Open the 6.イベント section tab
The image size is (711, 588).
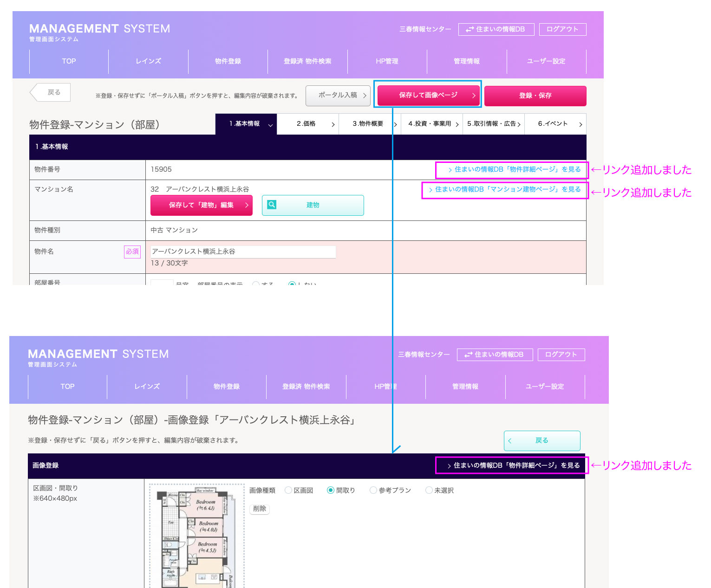pyautogui.click(x=555, y=124)
